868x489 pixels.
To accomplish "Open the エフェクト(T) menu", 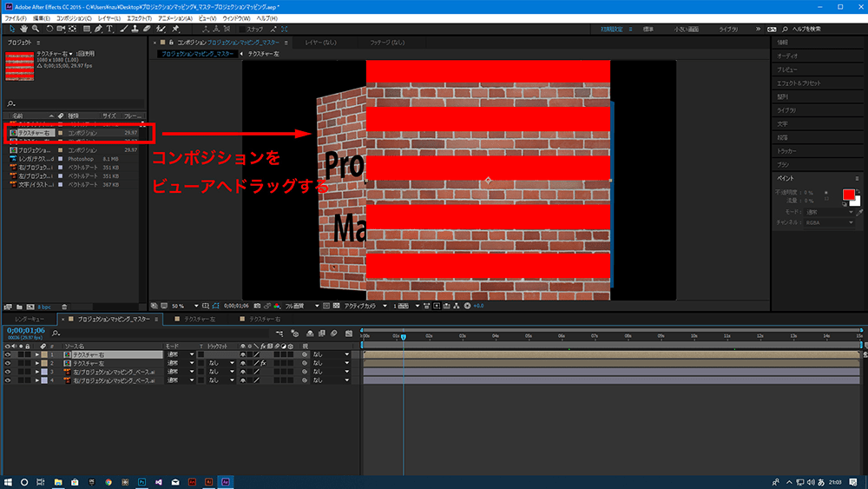I will tap(138, 17).
